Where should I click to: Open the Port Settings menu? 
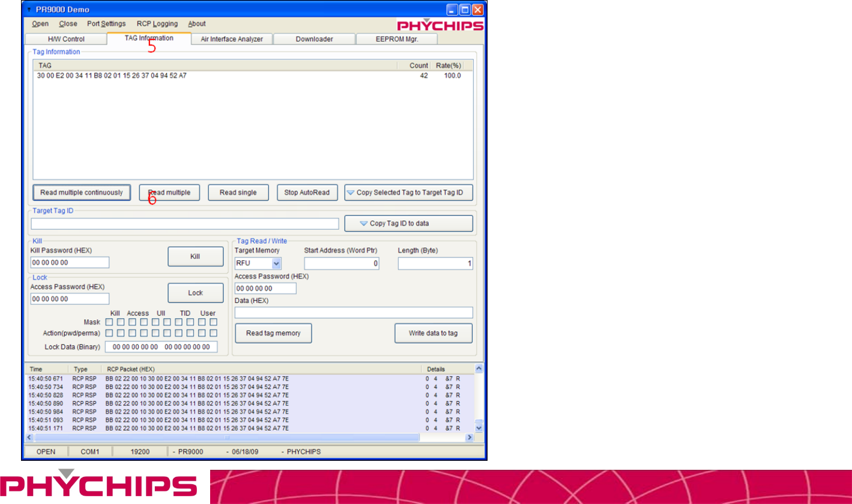[x=106, y=24]
